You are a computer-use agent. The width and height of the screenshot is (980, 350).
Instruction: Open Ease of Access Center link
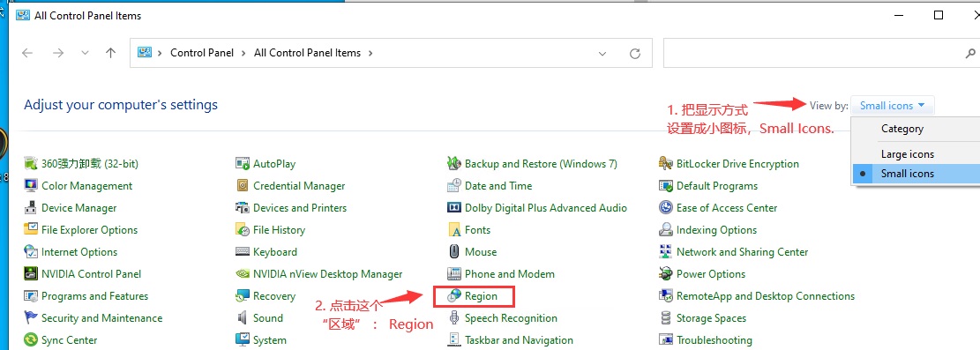727,207
